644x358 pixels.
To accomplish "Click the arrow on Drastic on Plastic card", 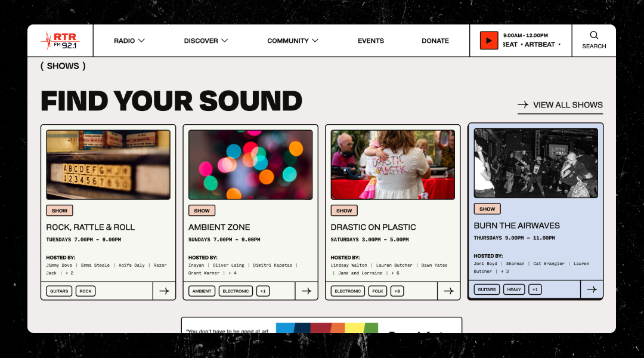I will click(x=448, y=291).
